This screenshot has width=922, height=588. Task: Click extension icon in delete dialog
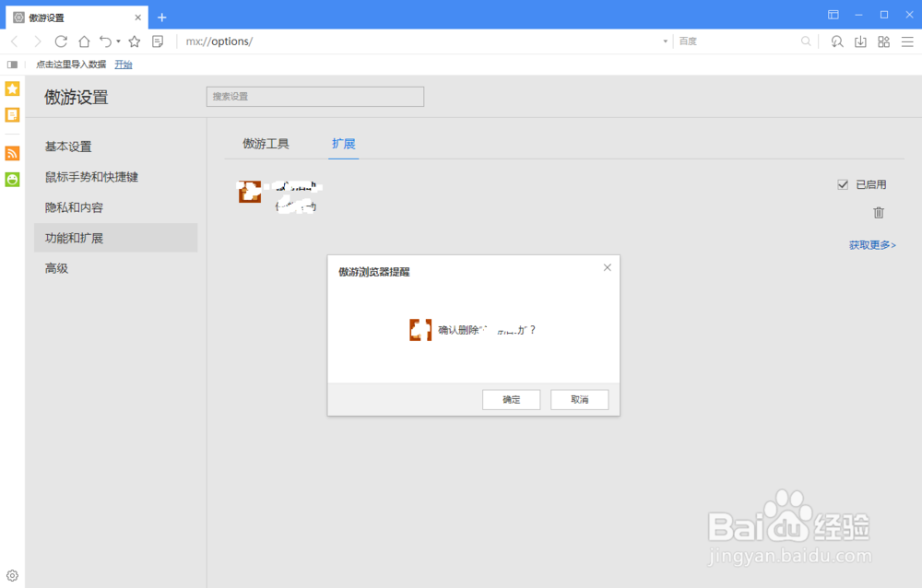[x=420, y=330]
